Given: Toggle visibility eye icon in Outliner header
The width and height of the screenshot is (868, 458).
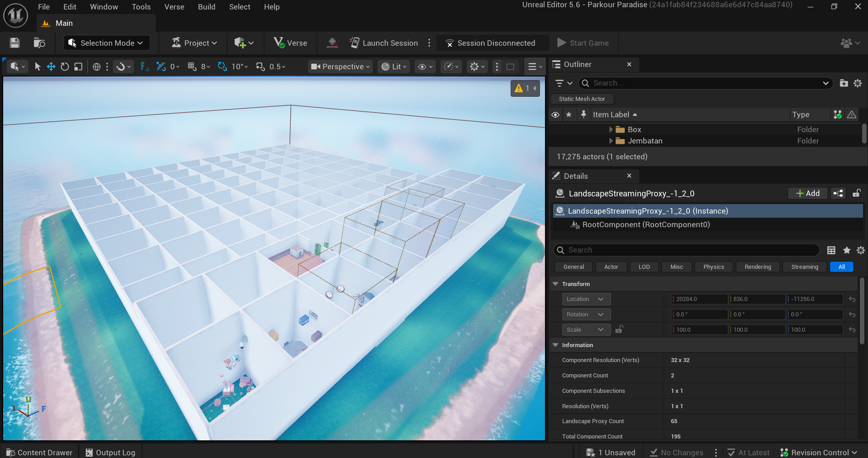Looking at the screenshot, I should (x=555, y=114).
